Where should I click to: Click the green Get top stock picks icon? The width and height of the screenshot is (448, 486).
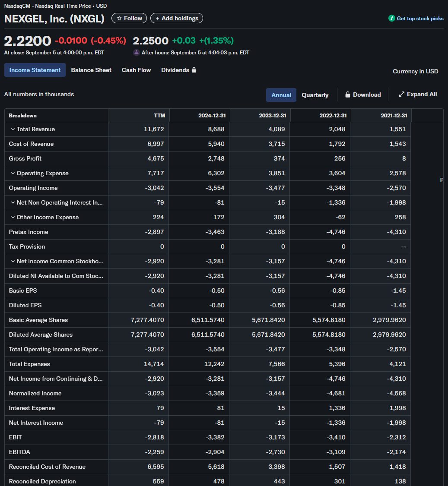392,18
